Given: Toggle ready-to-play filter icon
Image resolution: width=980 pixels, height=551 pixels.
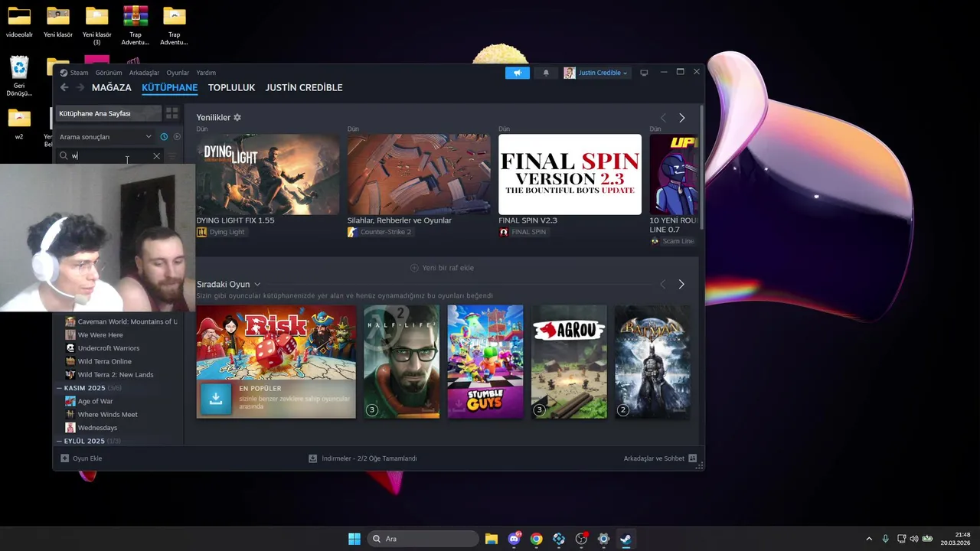Looking at the screenshot, I should coord(177,137).
